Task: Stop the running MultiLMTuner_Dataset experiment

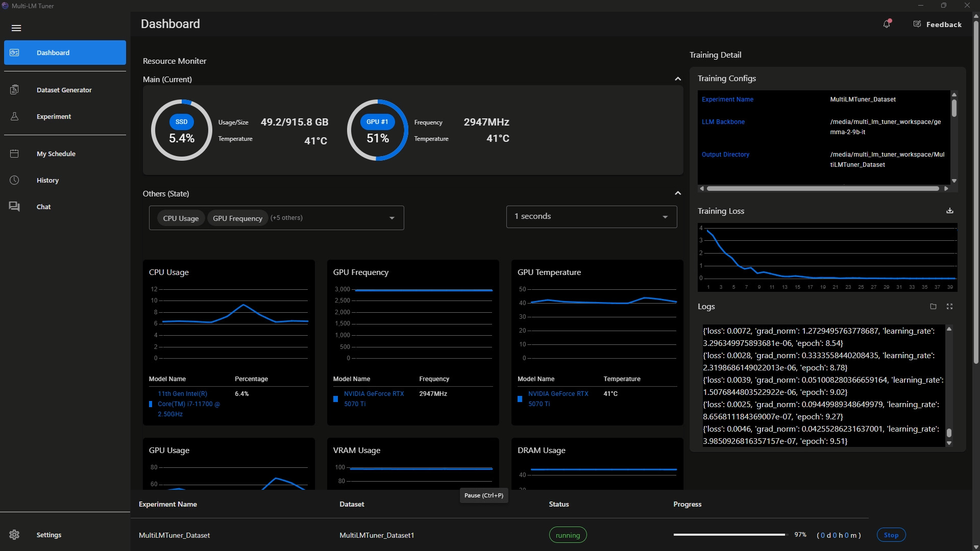Action: tap(891, 535)
